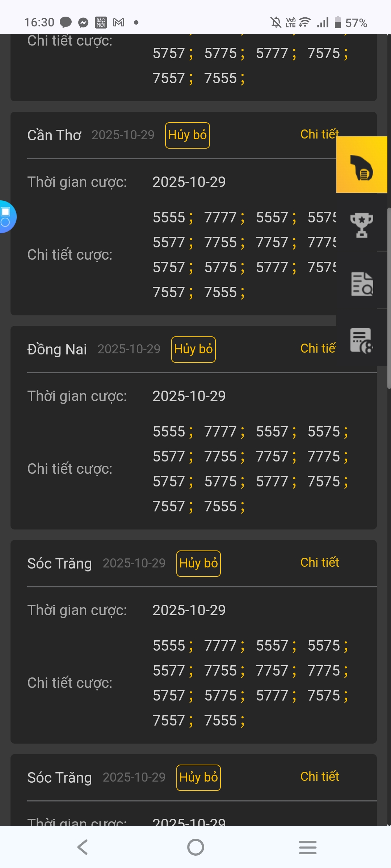391x868 pixels.
Task: View Chi tiết of the Đồng Nai bet
Action: (x=318, y=348)
